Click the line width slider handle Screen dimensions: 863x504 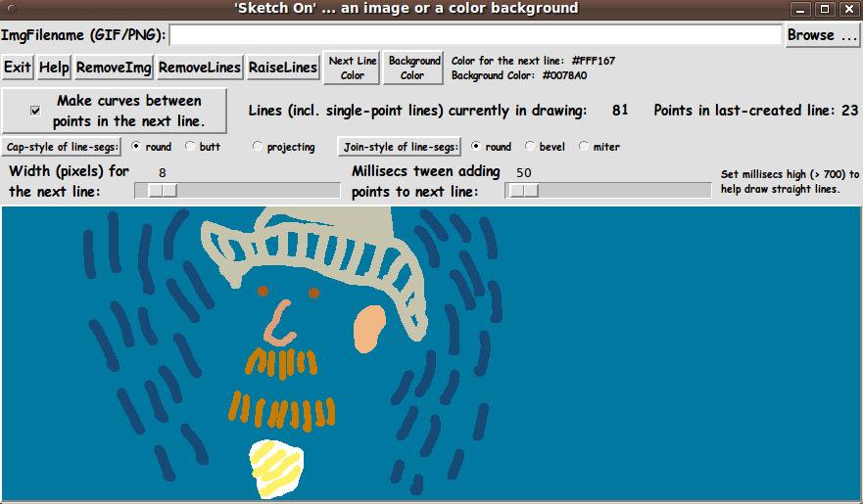coord(163,190)
